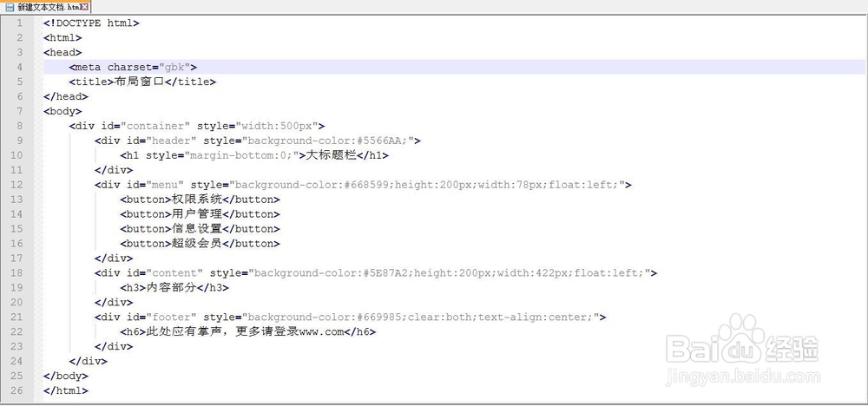Select line number 4 in the margin
Screen dimensions: 868x406
coord(20,67)
